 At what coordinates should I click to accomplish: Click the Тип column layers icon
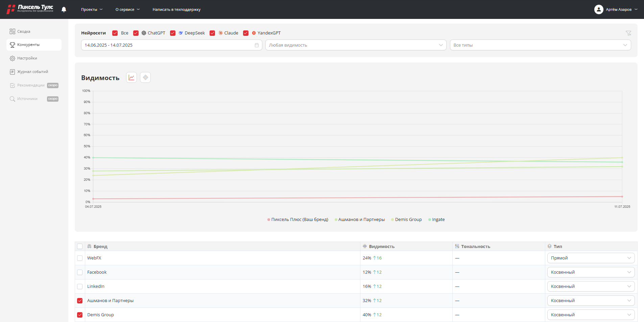(x=550, y=246)
